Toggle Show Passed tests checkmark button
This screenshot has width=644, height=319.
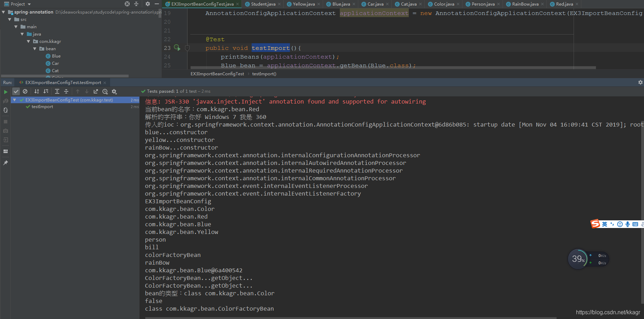click(16, 91)
